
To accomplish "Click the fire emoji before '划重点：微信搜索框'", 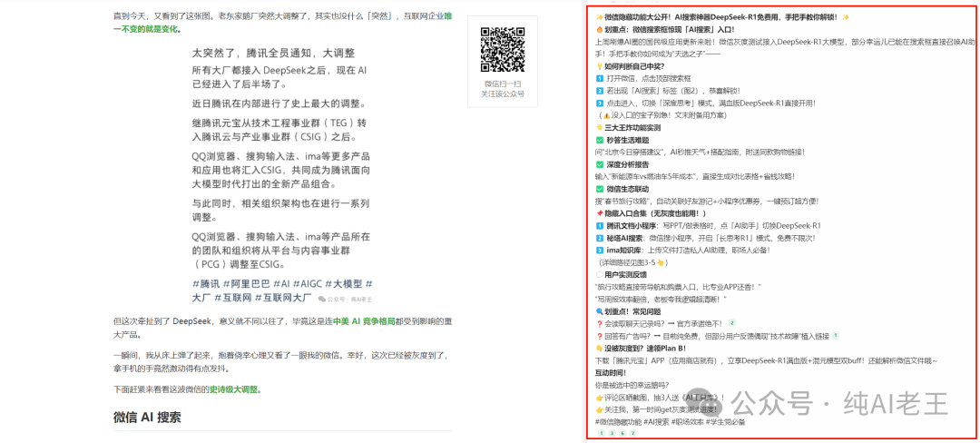I will click(600, 29).
